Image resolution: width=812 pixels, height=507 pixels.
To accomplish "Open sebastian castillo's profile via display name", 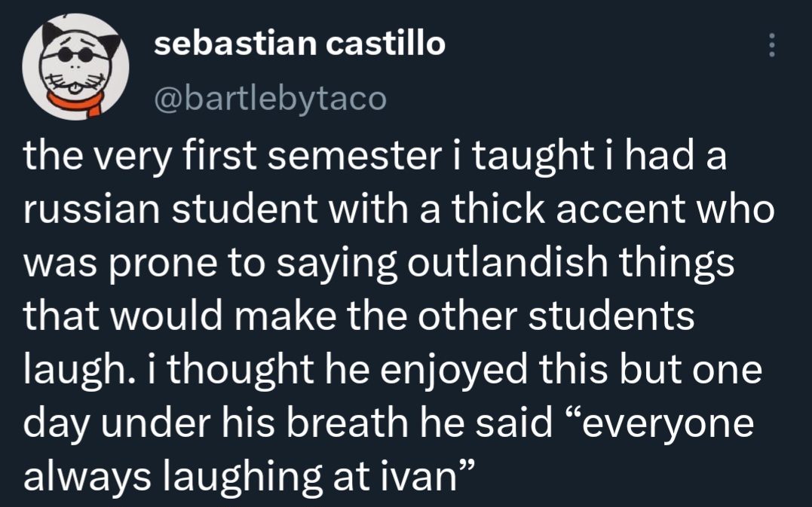I will point(299,45).
